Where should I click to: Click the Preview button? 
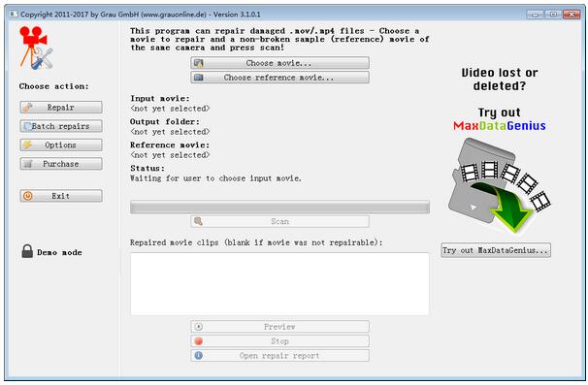click(279, 327)
